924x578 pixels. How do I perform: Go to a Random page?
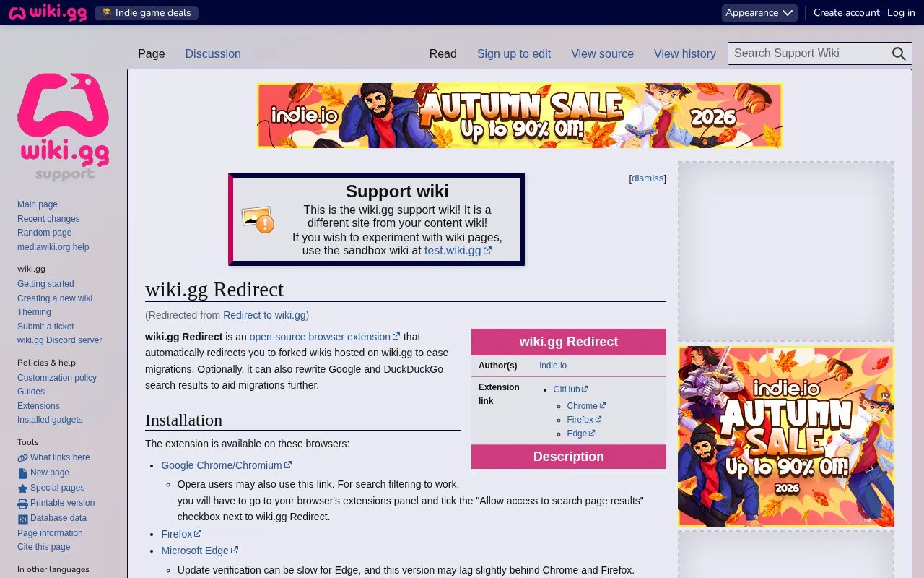(45, 233)
